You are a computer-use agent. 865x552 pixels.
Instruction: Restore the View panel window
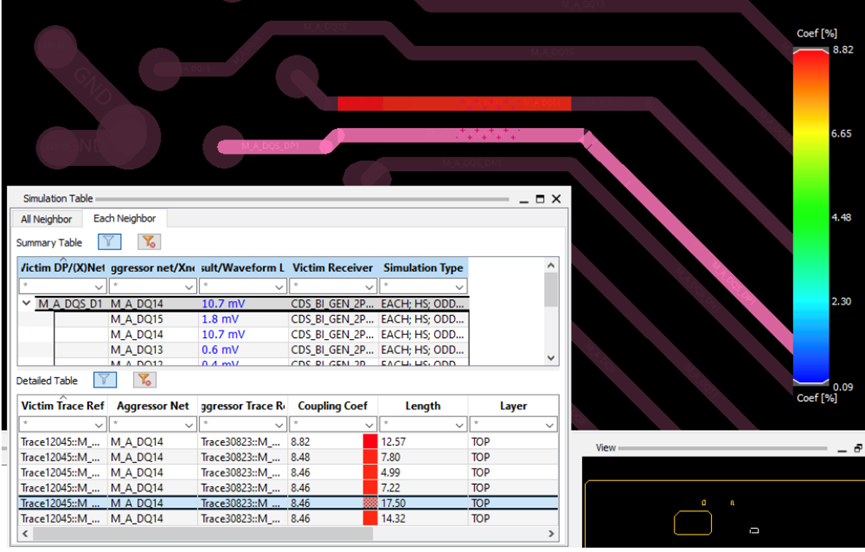point(858,448)
